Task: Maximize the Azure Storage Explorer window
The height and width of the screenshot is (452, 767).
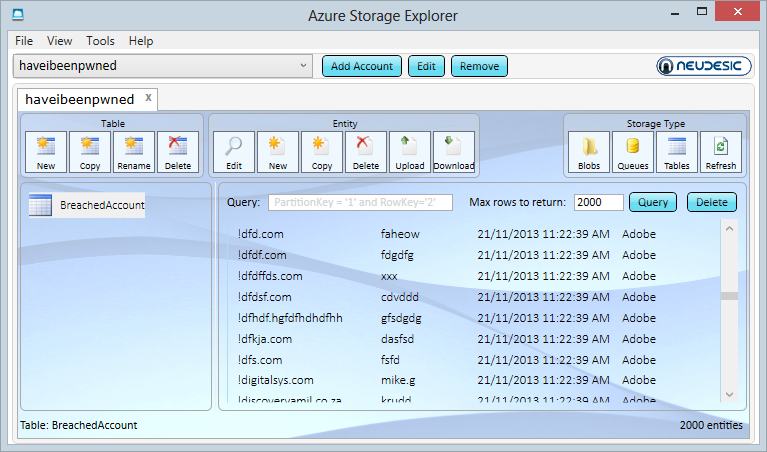Action: (x=702, y=12)
